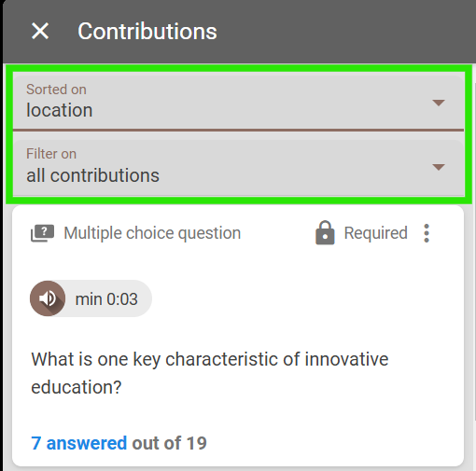
Task: Click the arrow beside Sorted on location
Action: 439,103
